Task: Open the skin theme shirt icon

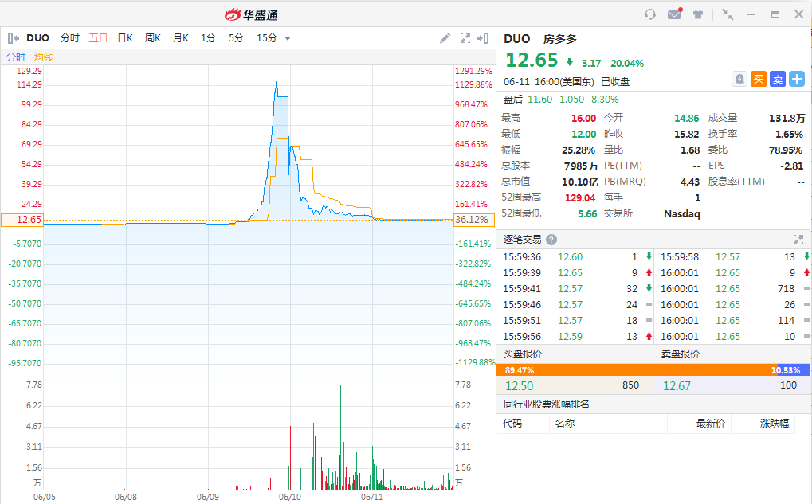Action: (x=698, y=14)
